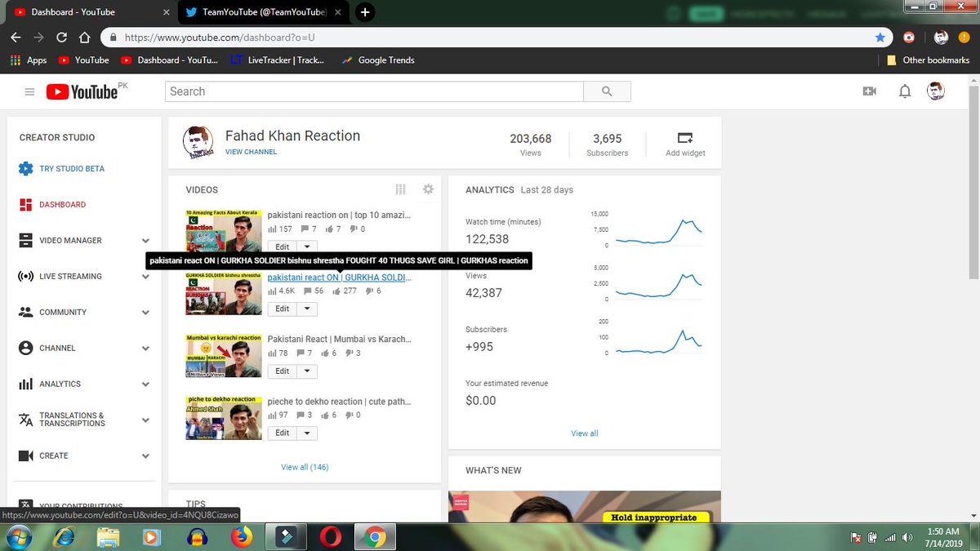Click View all under Analytics

(x=585, y=433)
